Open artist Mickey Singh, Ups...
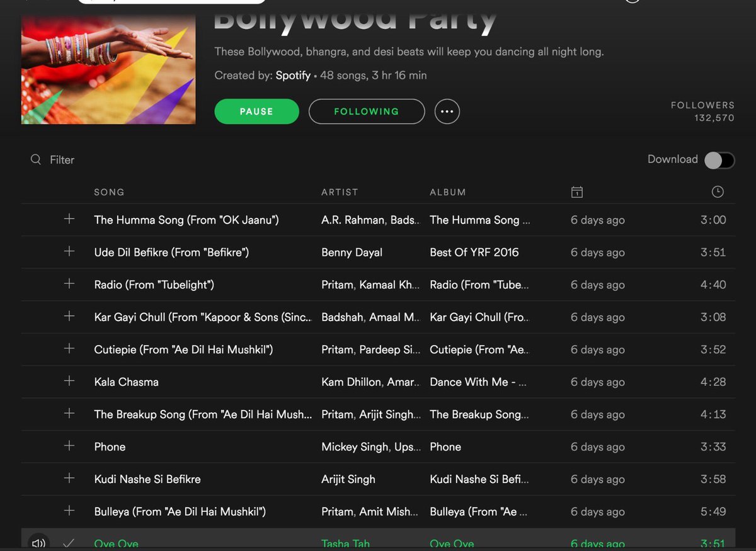The width and height of the screenshot is (756, 551). [370, 447]
